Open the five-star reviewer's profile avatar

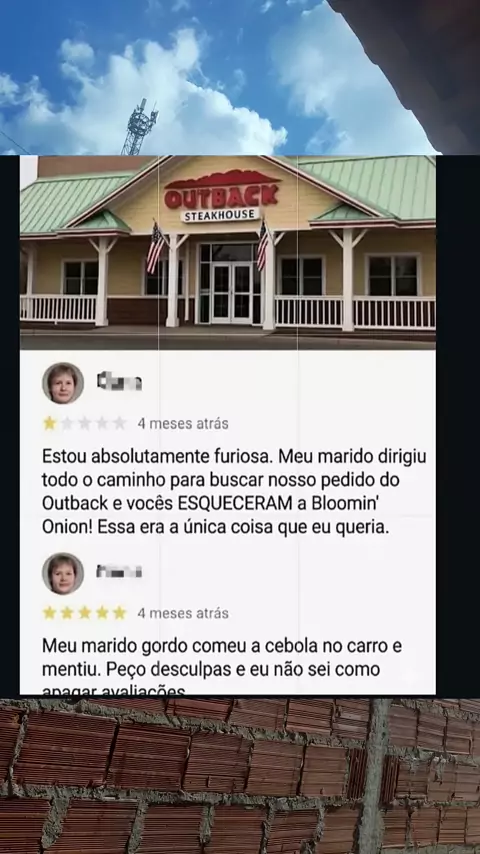point(63,573)
